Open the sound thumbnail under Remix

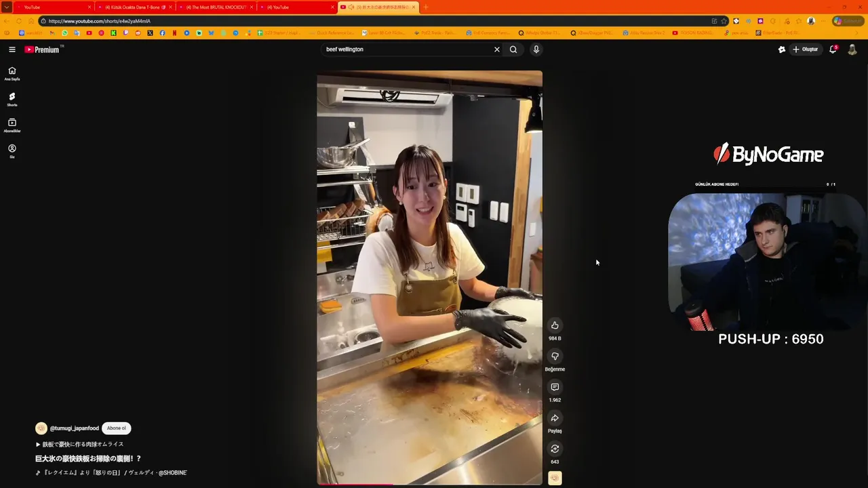coord(555,479)
